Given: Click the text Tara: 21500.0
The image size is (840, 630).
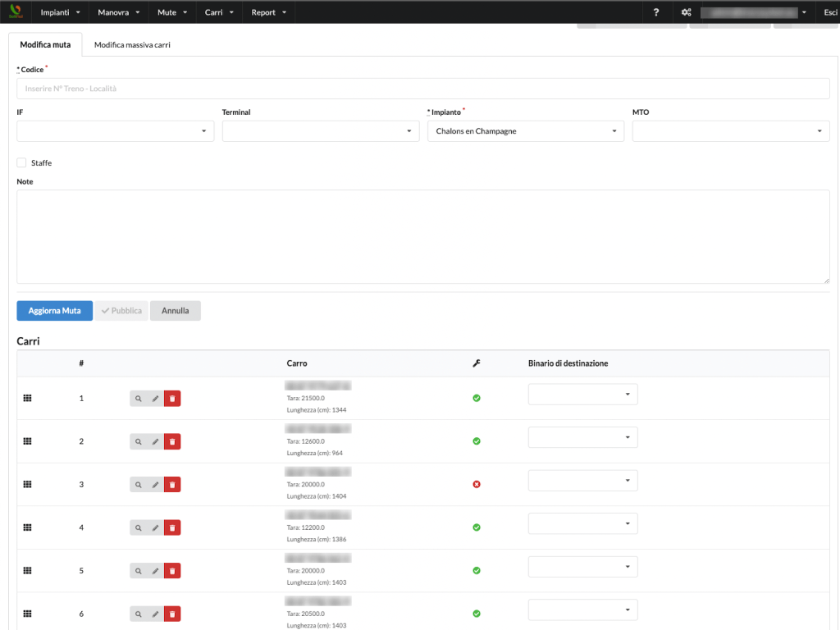Looking at the screenshot, I should click(x=306, y=398).
